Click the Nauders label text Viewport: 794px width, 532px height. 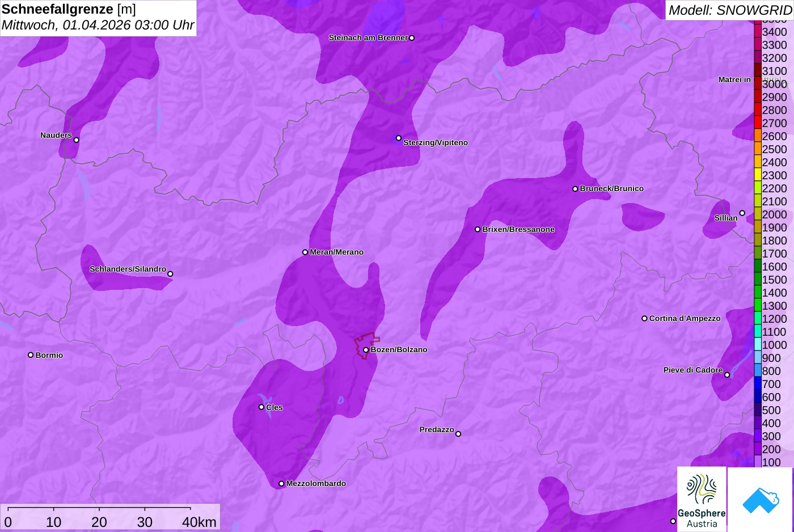pyautogui.click(x=56, y=135)
